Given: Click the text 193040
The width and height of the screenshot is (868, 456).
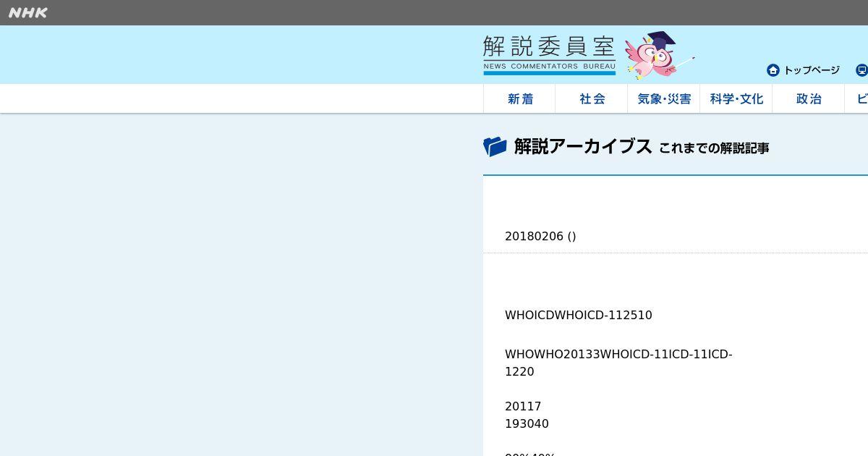Looking at the screenshot, I should [x=527, y=423].
